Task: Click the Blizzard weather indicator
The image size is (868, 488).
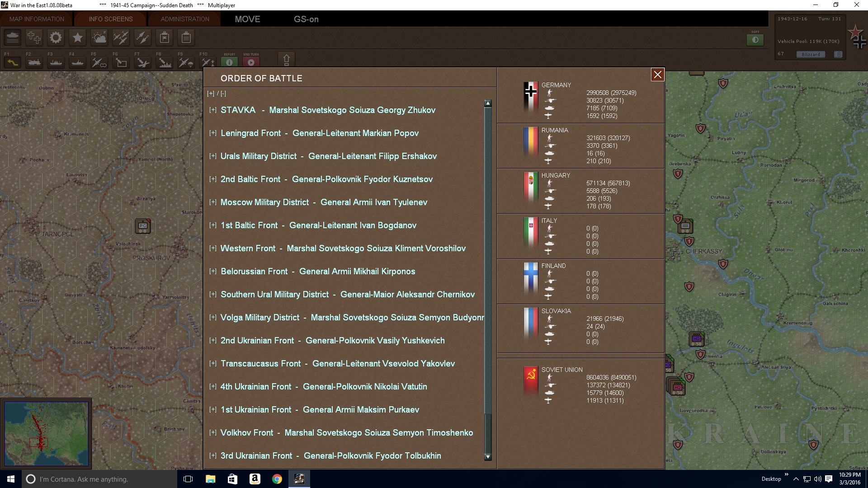Action: click(x=811, y=54)
